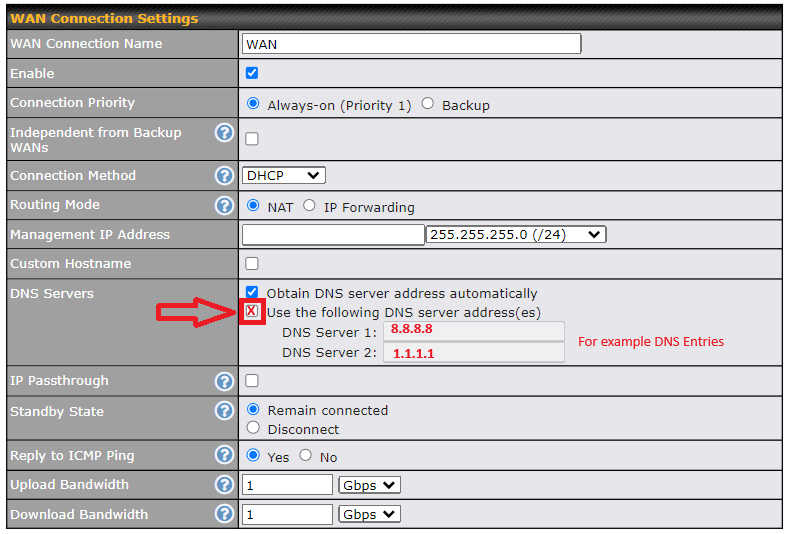Screen dimensions: 787x534
Task: Open the Connection Method DHCP dropdown
Action: 283,175
